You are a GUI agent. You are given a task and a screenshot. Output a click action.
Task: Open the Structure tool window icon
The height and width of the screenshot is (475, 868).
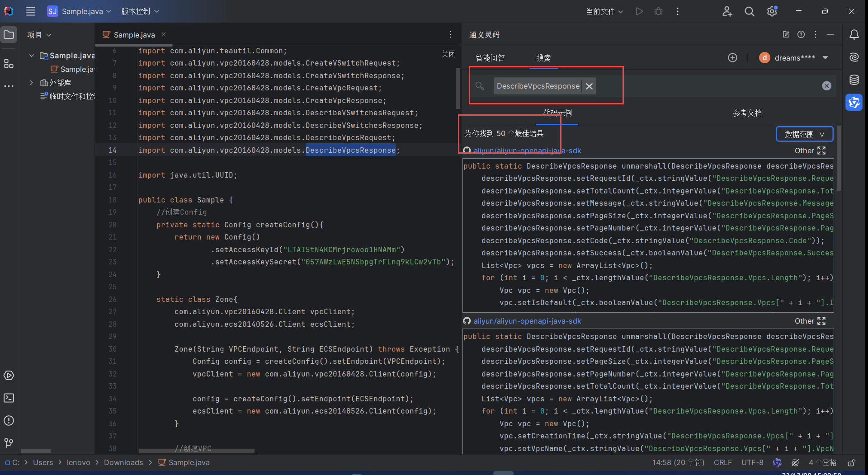[9, 64]
